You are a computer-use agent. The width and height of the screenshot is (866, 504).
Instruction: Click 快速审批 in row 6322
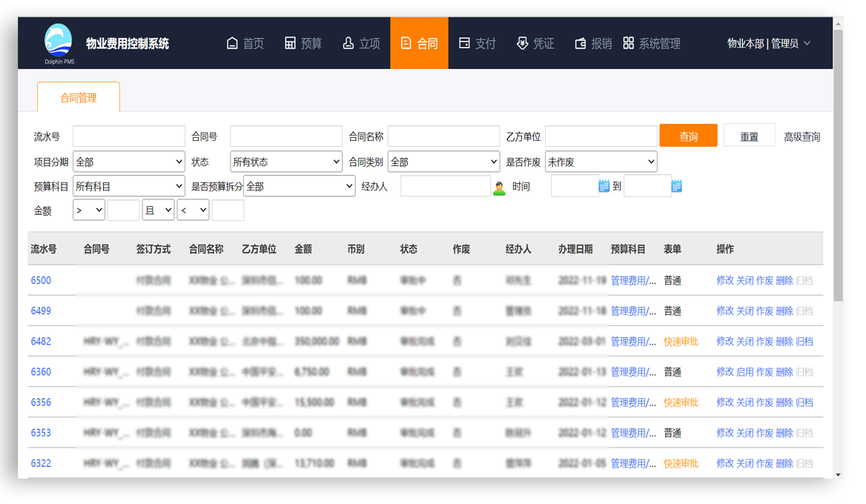pos(681,463)
